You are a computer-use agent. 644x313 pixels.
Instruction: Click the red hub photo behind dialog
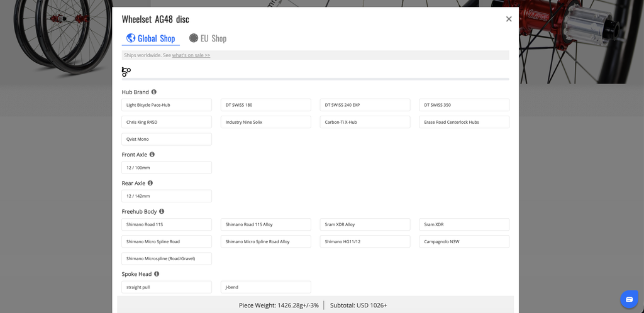pyautogui.click(x=581, y=41)
